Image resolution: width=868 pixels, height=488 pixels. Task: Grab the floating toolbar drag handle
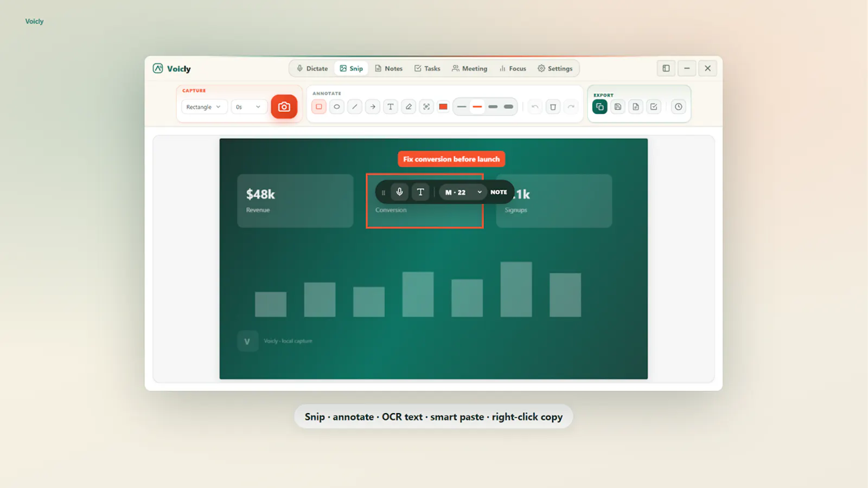pos(384,192)
